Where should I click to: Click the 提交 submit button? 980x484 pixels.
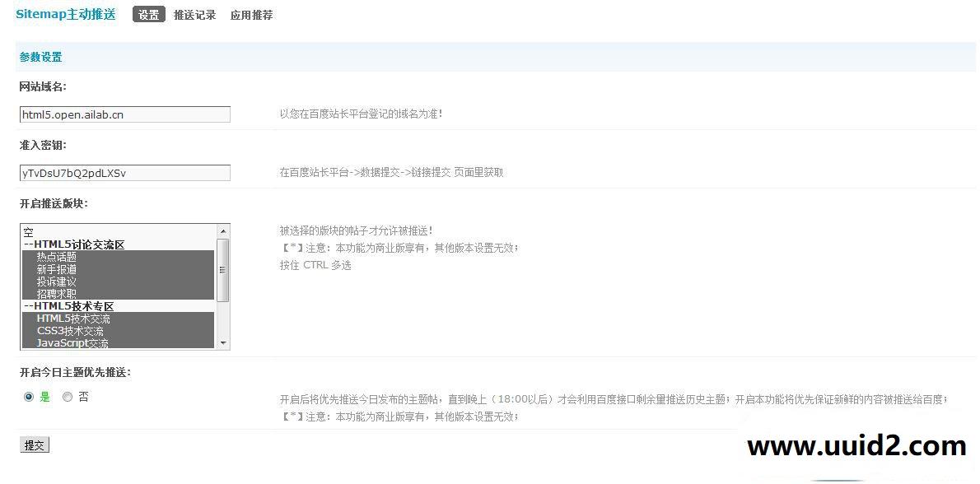tap(34, 444)
